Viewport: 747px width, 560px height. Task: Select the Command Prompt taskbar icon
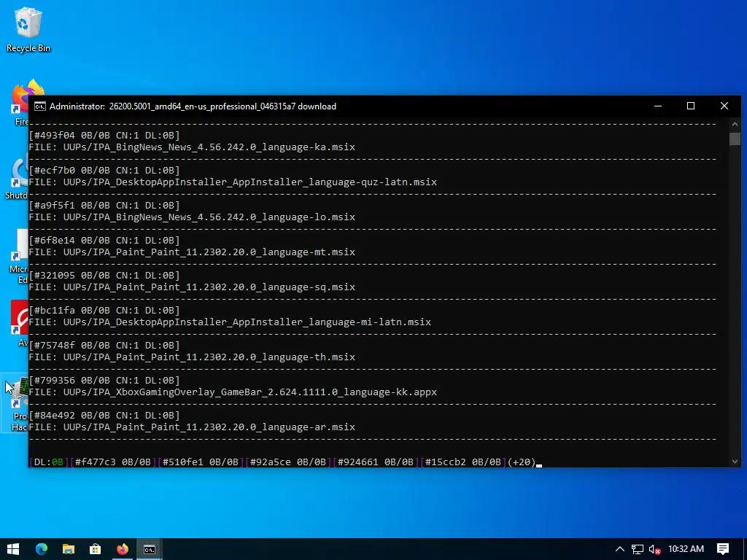(149, 549)
